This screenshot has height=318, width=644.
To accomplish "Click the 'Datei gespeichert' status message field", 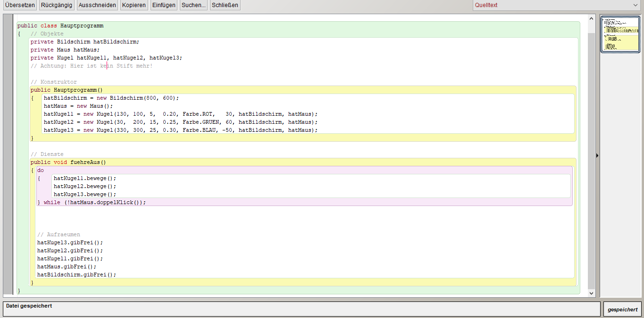I will pyautogui.click(x=301, y=309).
